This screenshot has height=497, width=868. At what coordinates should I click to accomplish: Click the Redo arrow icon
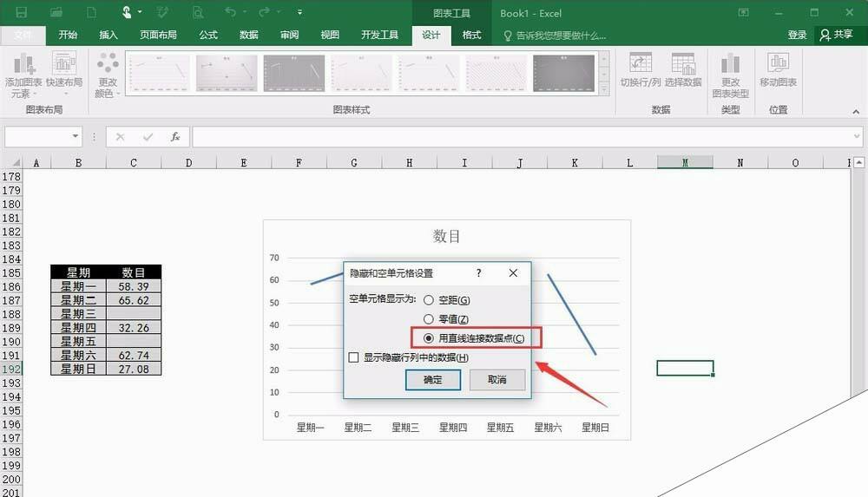[x=264, y=11]
